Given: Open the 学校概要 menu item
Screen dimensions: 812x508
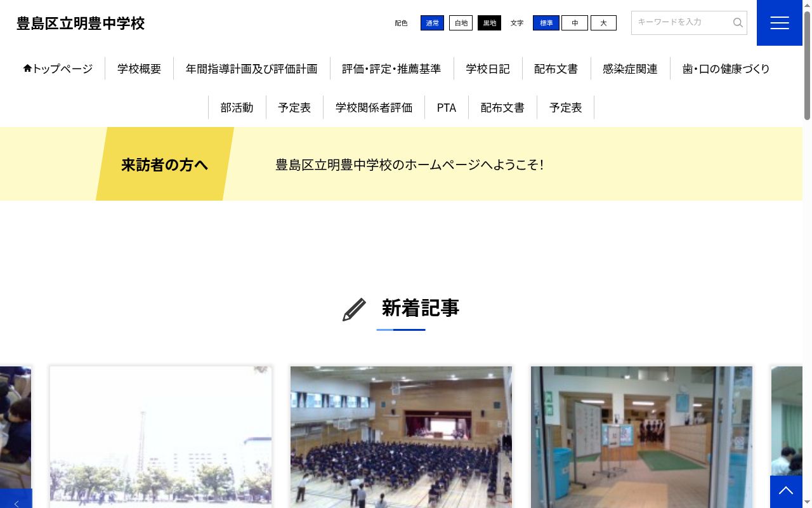Looking at the screenshot, I should (140, 69).
